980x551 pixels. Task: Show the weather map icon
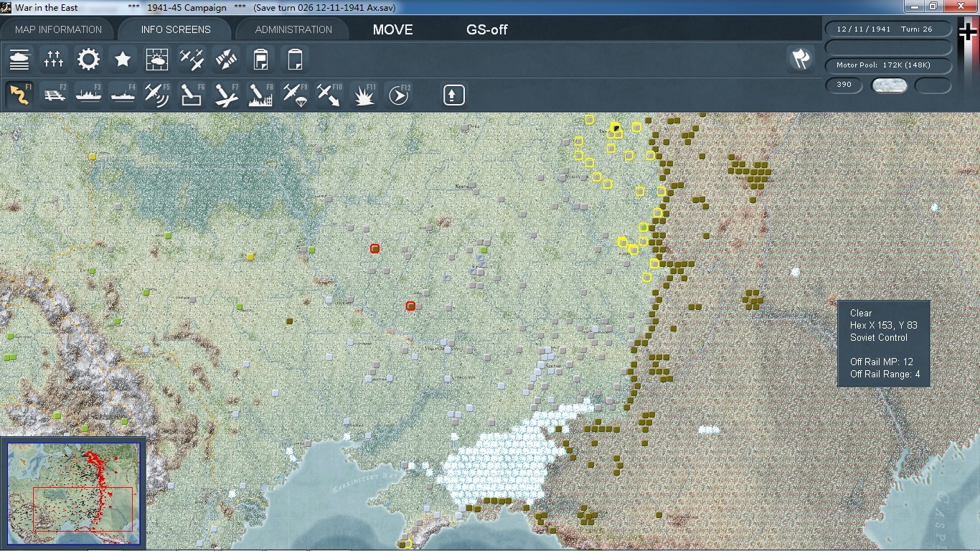(157, 59)
